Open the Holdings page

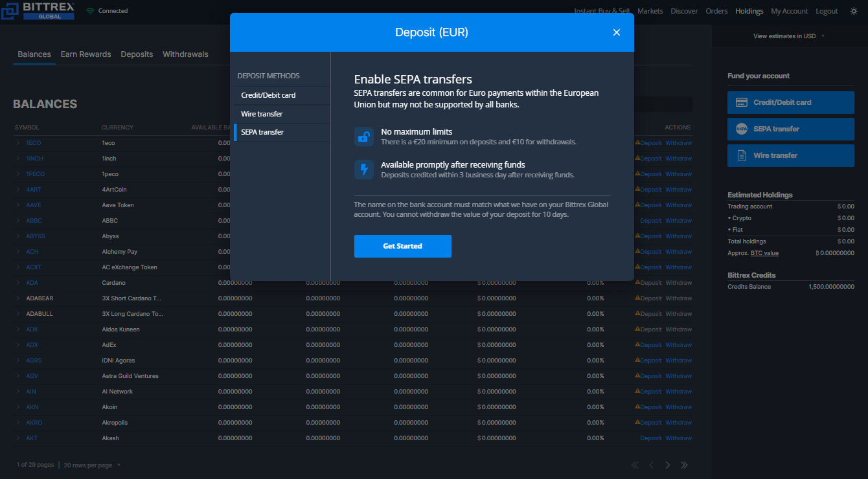[x=749, y=11]
